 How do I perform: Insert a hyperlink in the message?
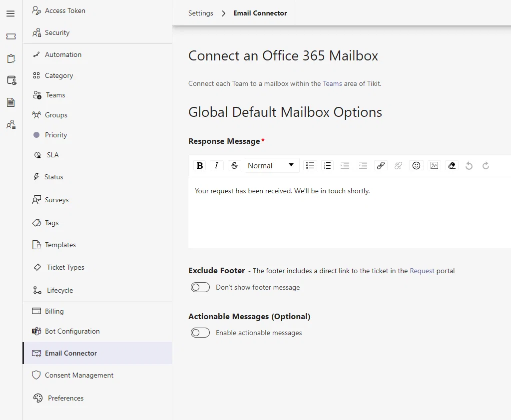pos(381,165)
